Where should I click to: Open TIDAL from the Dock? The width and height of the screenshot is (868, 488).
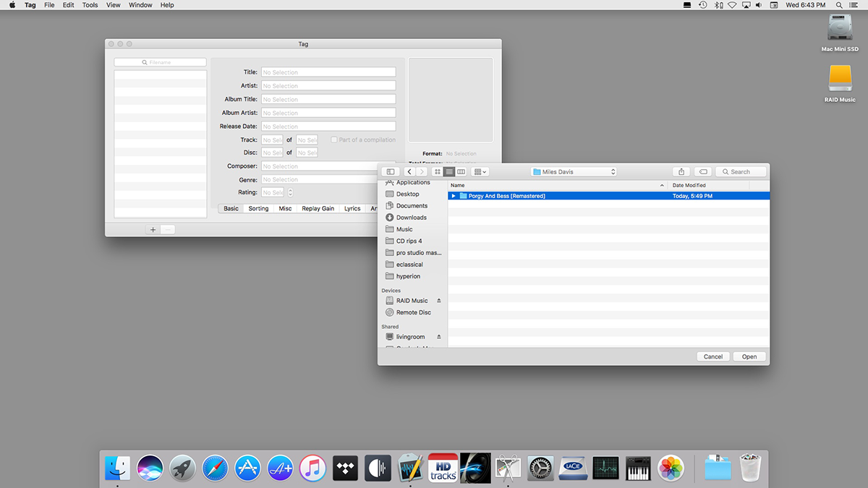click(x=345, y=468)
